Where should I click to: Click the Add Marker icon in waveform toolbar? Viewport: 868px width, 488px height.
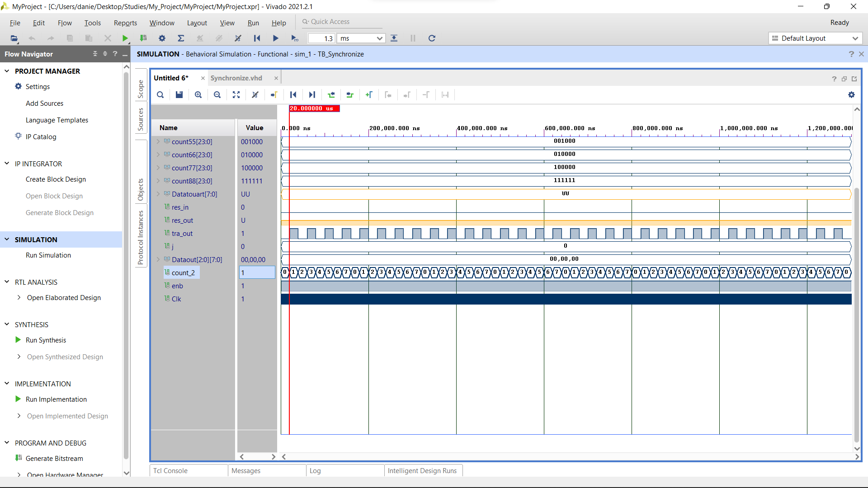369,95
